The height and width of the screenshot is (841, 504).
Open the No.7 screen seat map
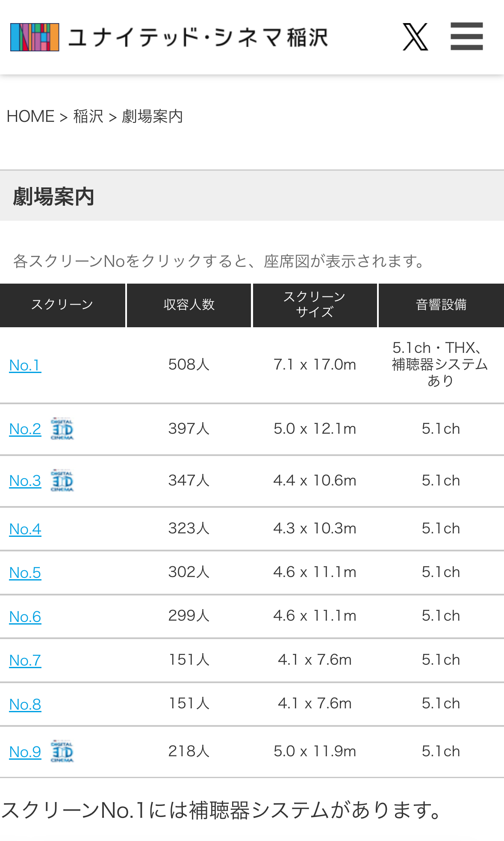tap(25, 660)
